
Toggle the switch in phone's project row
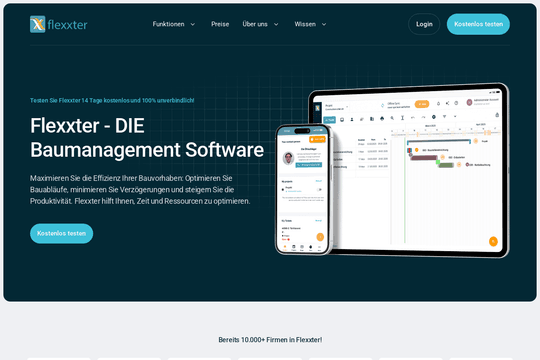point(319,189)
